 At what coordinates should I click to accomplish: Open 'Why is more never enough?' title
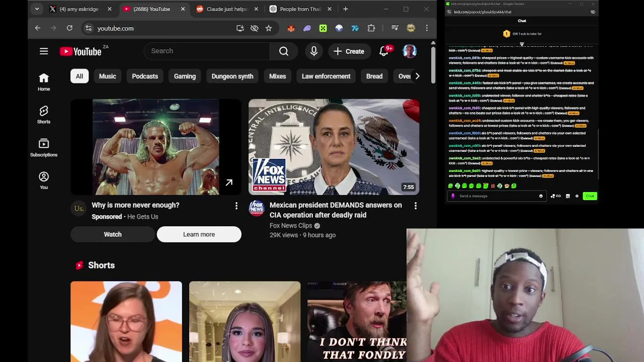(135, 205)
